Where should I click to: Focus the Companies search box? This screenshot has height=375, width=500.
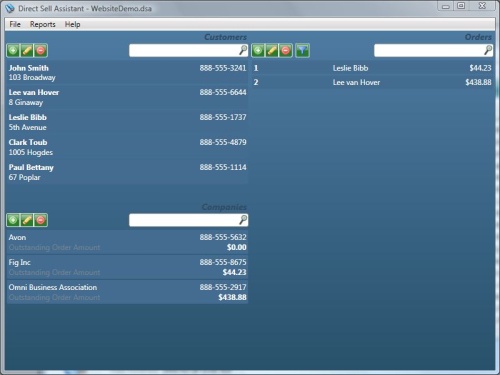[189, 220]
